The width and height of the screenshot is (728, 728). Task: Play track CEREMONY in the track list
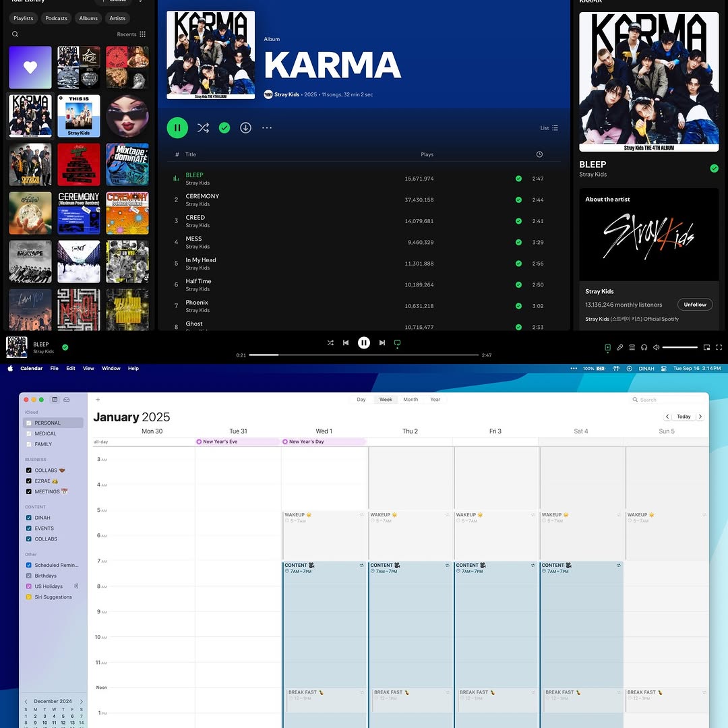[x=202, y=196]
